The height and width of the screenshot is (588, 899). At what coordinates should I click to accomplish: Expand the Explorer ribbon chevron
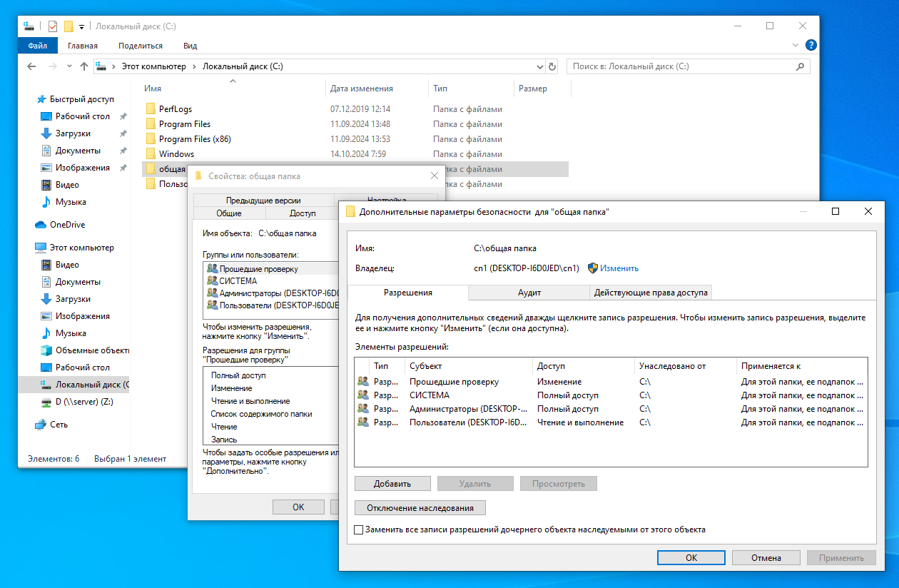(796, 45)
